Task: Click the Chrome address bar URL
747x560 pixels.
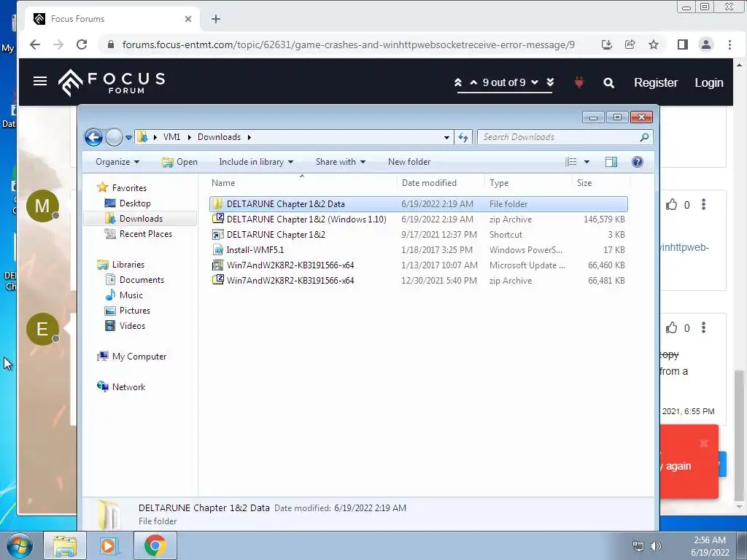Action: coord(348,44)
